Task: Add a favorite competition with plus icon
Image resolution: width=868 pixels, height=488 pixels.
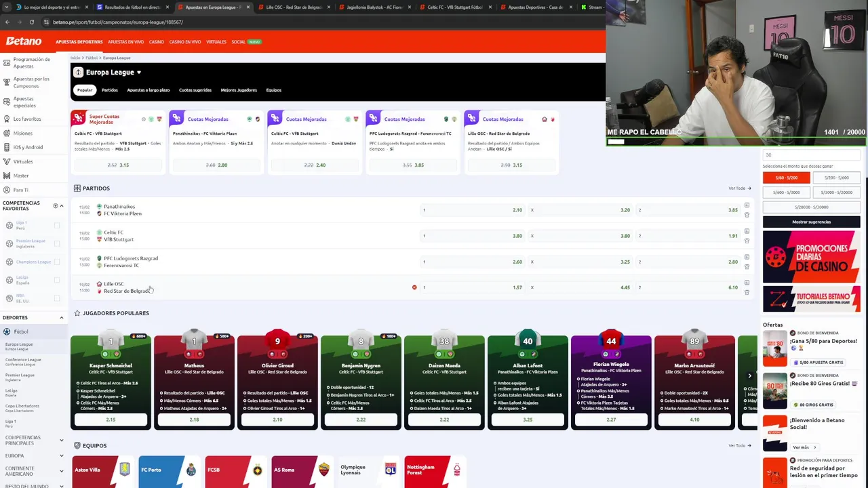Action: point(56,205)
